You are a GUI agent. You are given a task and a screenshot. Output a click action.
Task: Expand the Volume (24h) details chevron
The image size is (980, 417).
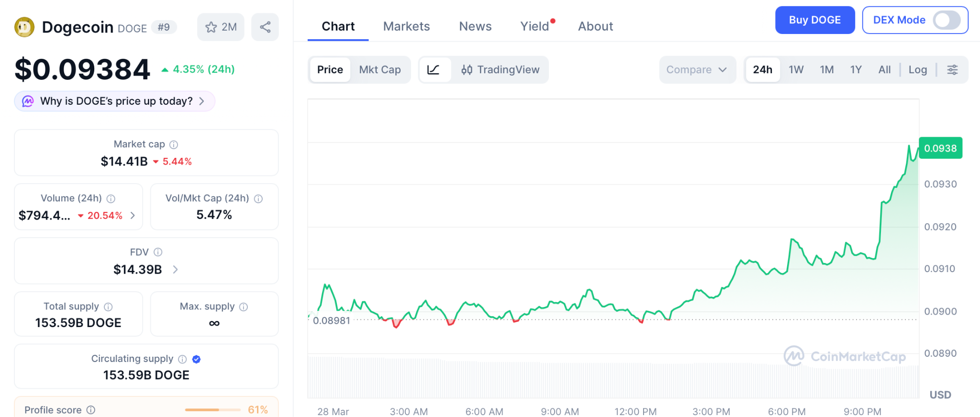[x=133, y=216]
